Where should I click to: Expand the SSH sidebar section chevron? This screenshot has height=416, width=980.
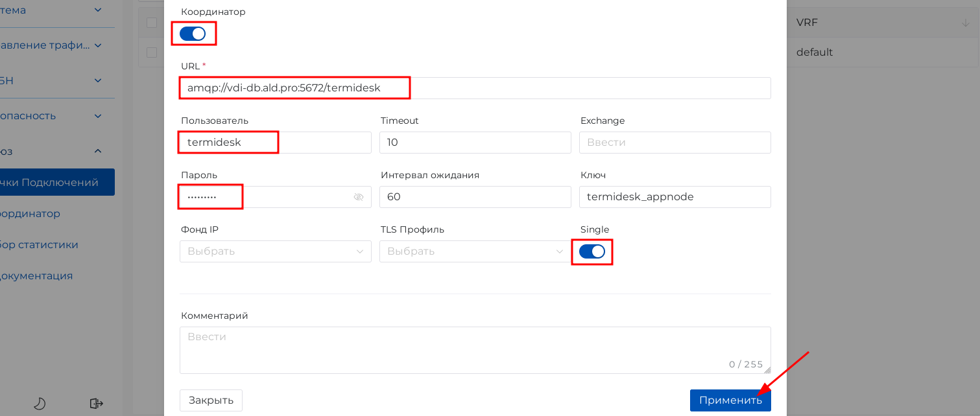pyautogui.click(x=98, y=80)
